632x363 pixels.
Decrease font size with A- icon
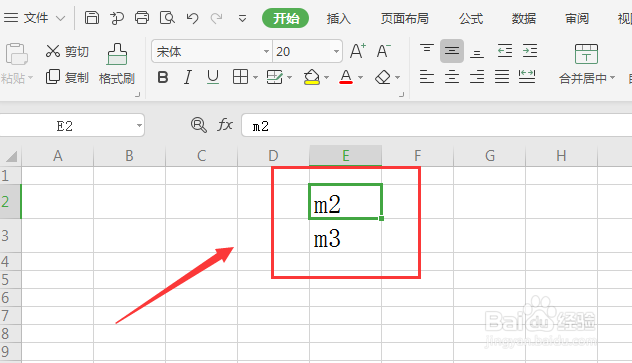pyautogui.click(x=383, y=51)
